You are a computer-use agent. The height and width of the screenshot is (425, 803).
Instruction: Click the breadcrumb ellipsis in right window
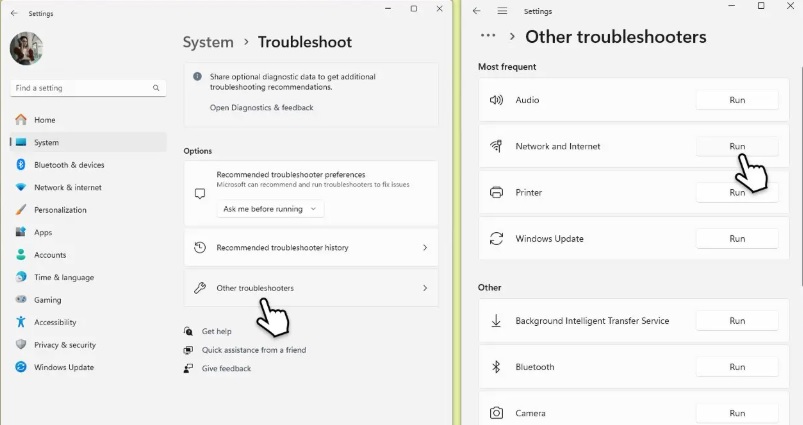point(488,36)
